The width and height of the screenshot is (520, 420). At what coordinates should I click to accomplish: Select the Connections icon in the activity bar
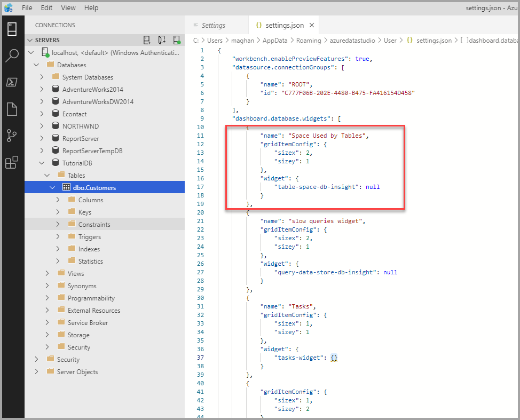tap(13, 28)
